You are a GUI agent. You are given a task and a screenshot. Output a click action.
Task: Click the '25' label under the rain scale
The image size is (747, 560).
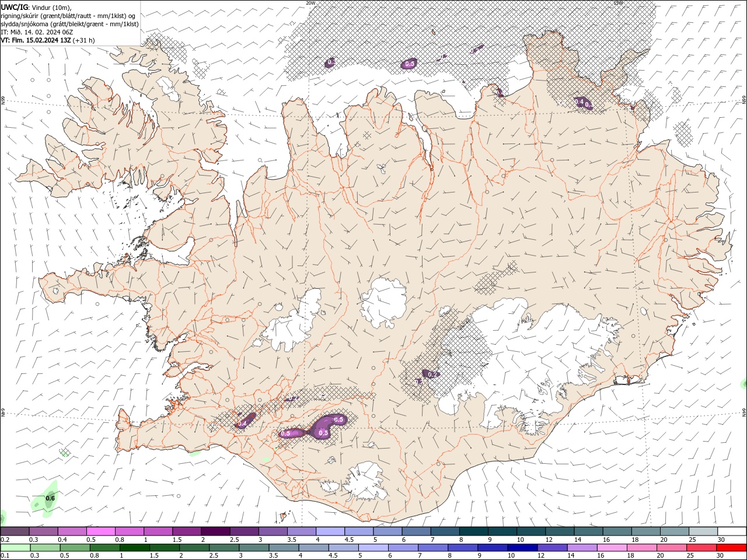click(x=690, y=555)
